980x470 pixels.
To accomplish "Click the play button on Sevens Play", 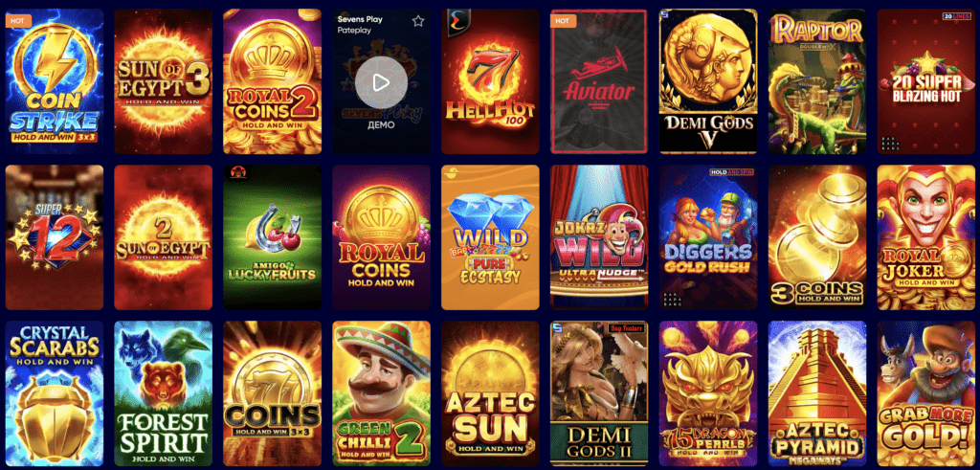I will pos(381,82).
